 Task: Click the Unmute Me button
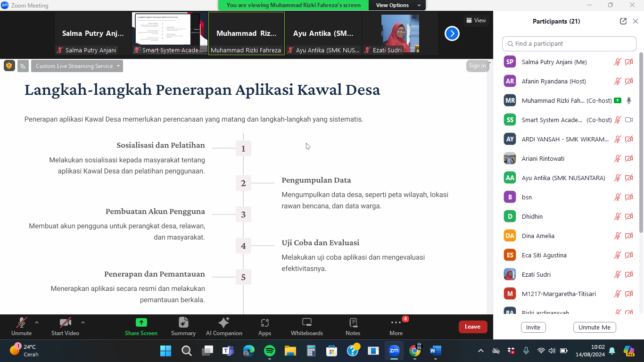594,327
